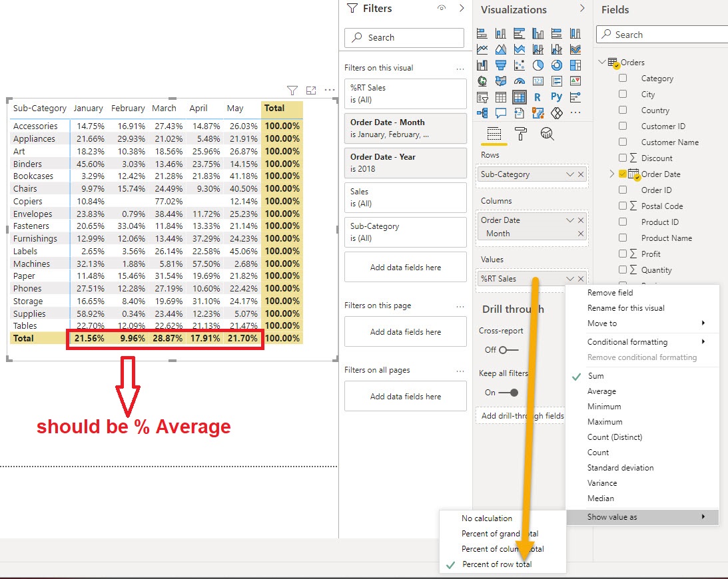Click the Fields pane search box

pyautogui.click(x=662, y=35)
